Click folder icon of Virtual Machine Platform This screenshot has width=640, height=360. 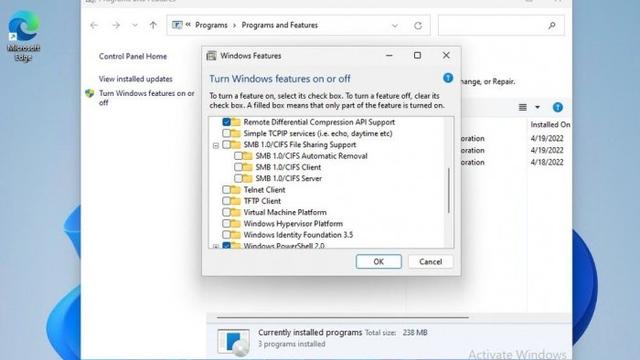236,212
